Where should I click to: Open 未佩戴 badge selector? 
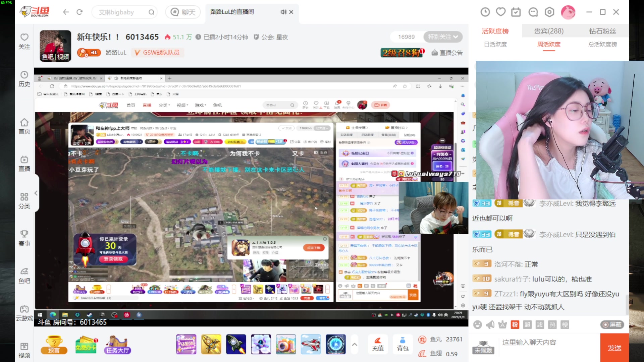483,347
